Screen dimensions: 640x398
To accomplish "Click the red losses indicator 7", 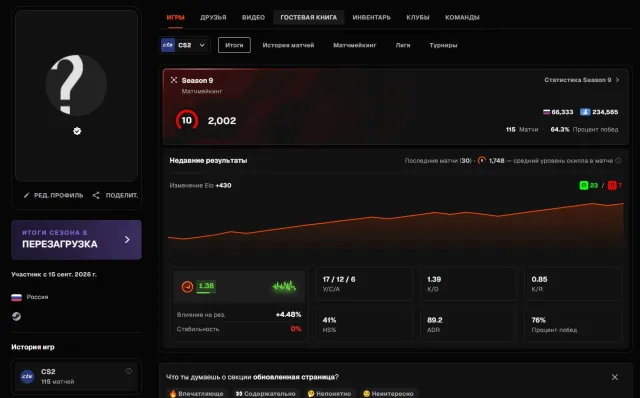I will [x=615, y=185].
